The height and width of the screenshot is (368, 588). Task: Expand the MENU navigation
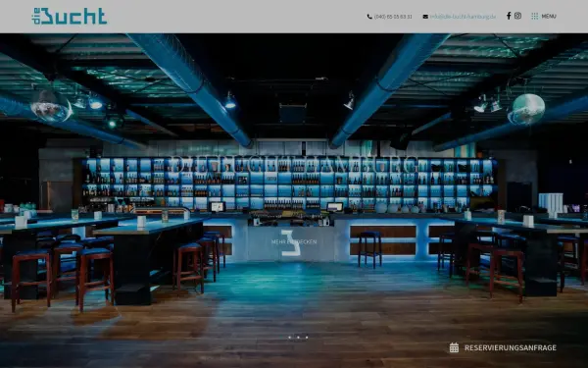(x=549, y=16)
